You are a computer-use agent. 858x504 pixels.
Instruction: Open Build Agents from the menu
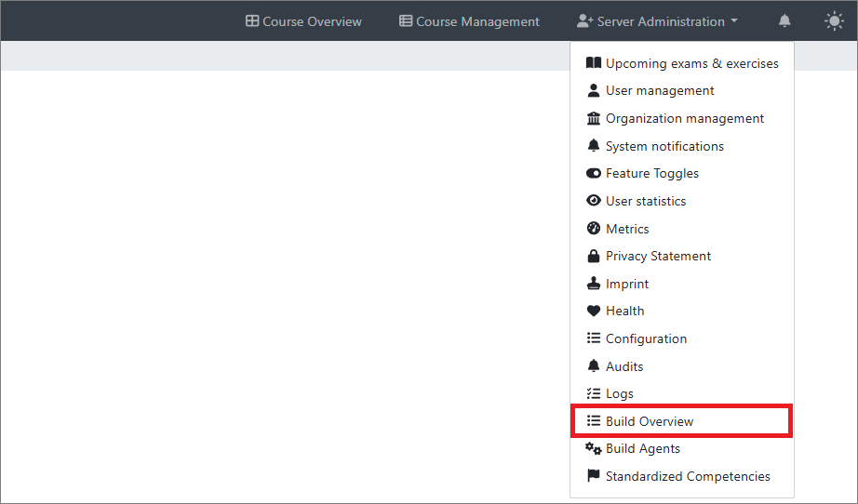[642, 448]
